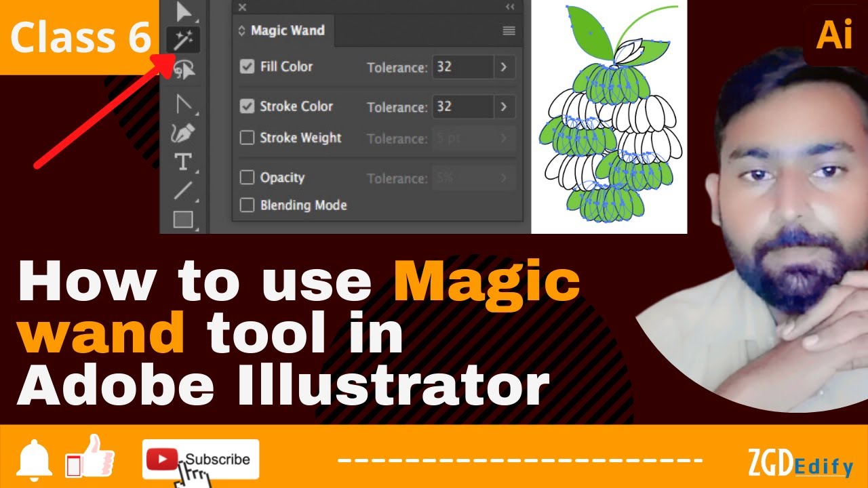Pick the Selection arrow tool in the toolbar
The height and width of the screenshot is (488, 868).
184,12
